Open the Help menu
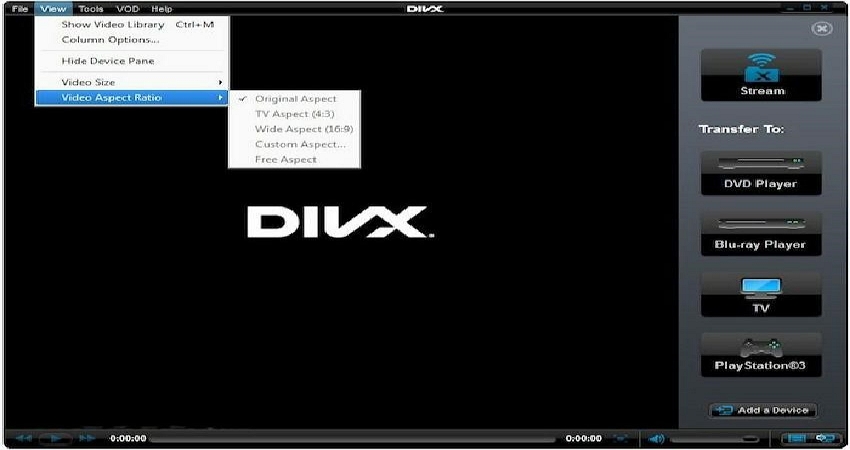The width and height of the screenshot is (850, 450). 162,9
